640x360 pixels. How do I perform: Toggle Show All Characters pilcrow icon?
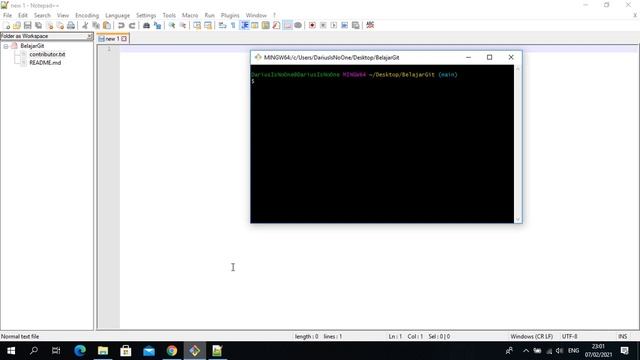pyautogui.click(x=233, y=25)
